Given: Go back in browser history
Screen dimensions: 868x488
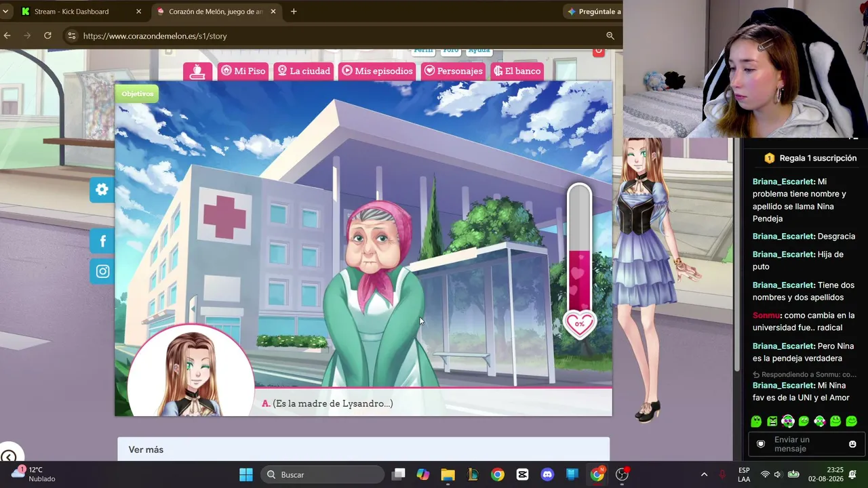Looking at the screenshot, I should click(x=7, y=36).
